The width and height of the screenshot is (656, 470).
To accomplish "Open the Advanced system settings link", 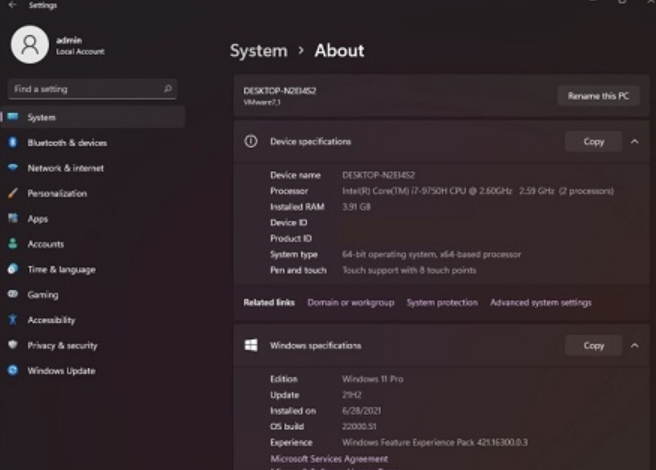I will pyautogui.click(x=540, y=302).
